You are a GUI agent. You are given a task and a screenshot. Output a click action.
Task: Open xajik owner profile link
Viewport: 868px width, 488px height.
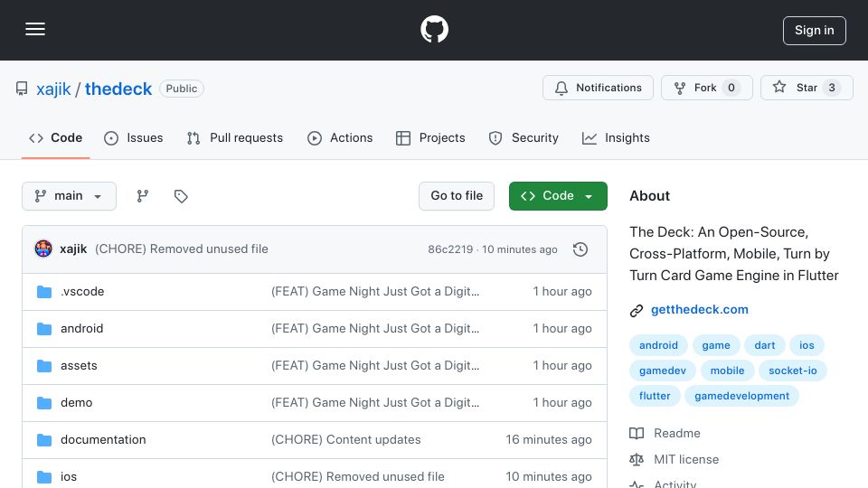53,89
